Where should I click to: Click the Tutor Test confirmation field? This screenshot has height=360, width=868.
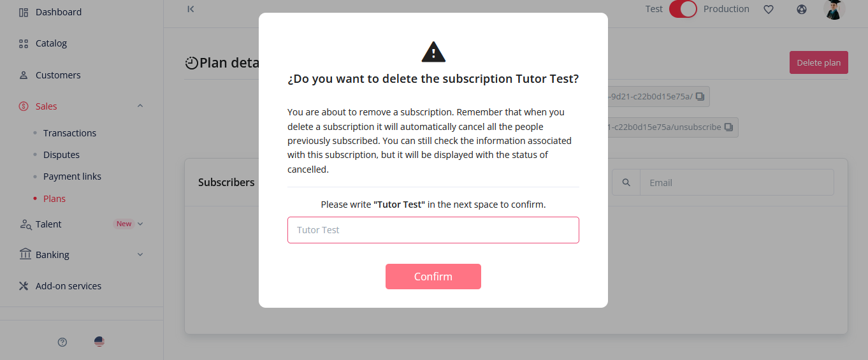[433, 230]
